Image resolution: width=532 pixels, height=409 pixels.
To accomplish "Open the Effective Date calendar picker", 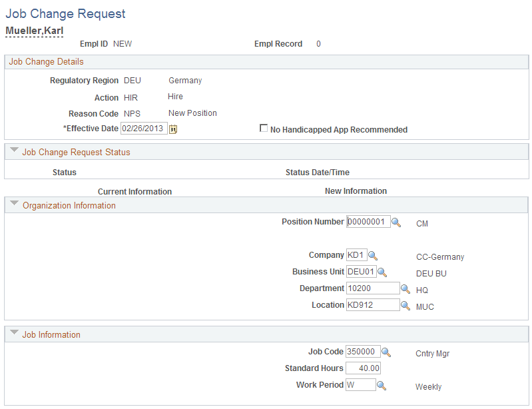I will pyautogui.click(x=173, y=129).
